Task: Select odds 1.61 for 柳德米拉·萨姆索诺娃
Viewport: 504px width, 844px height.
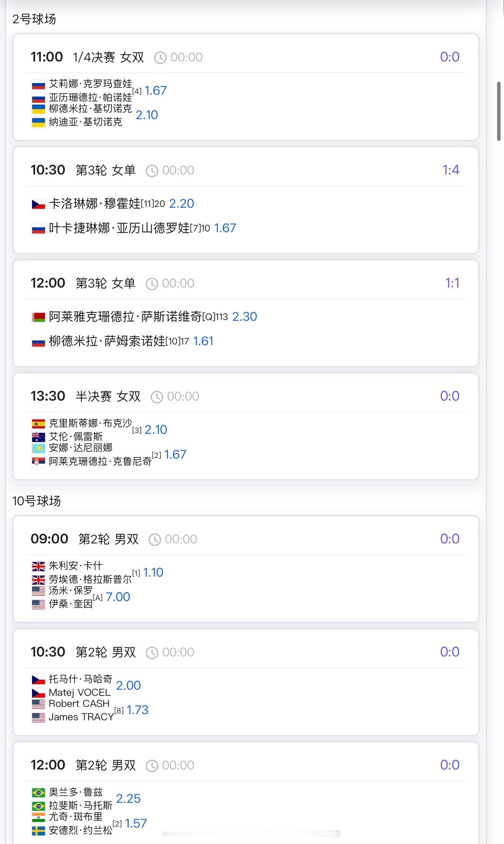Action: tap(203, 341)
